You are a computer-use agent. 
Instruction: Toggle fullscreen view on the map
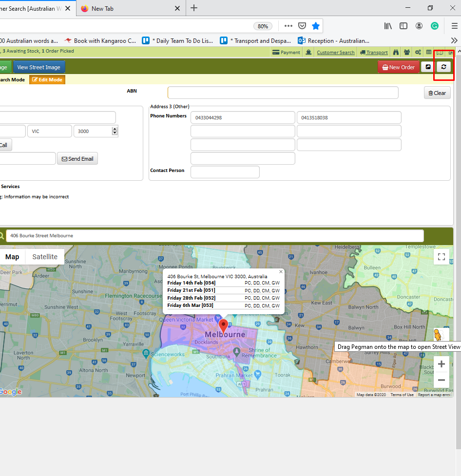[x=441, y=257]
